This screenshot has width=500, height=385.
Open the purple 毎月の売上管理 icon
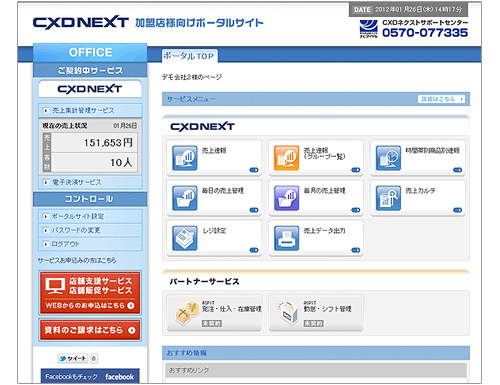(x=286, y=198)
